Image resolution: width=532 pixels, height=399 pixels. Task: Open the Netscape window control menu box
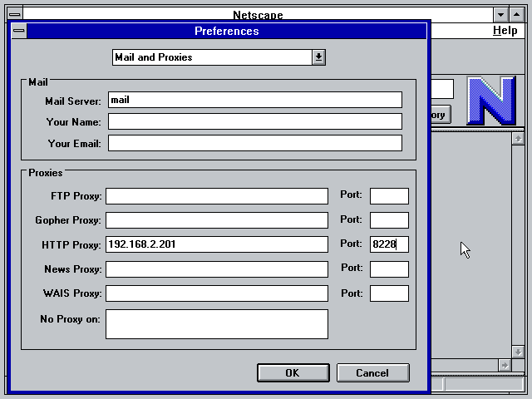[x=15, y=15]
